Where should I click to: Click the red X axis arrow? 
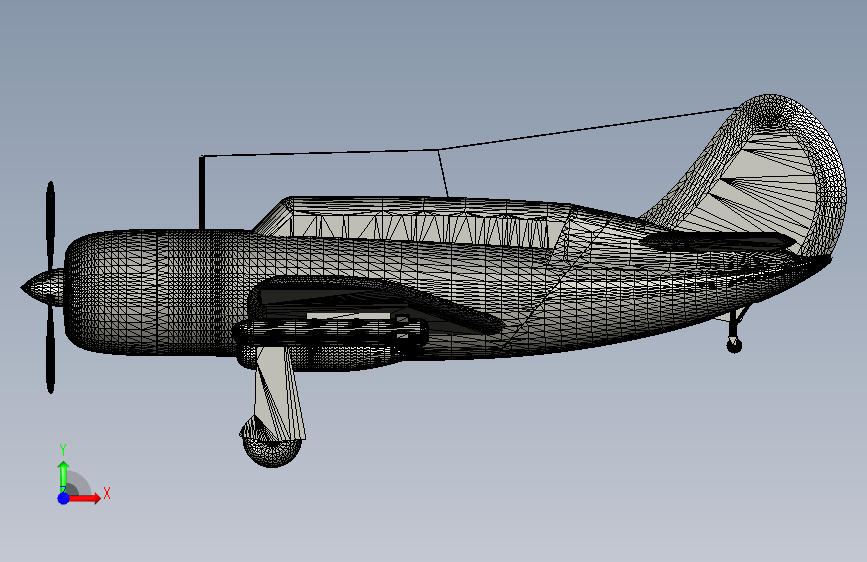pyautogui.click(x=84, y=498)
